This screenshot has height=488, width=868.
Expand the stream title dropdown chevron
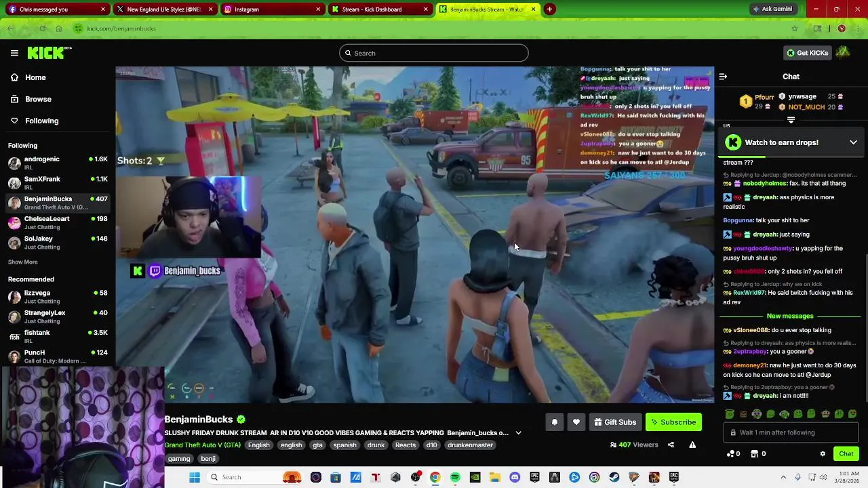point(518,432)
